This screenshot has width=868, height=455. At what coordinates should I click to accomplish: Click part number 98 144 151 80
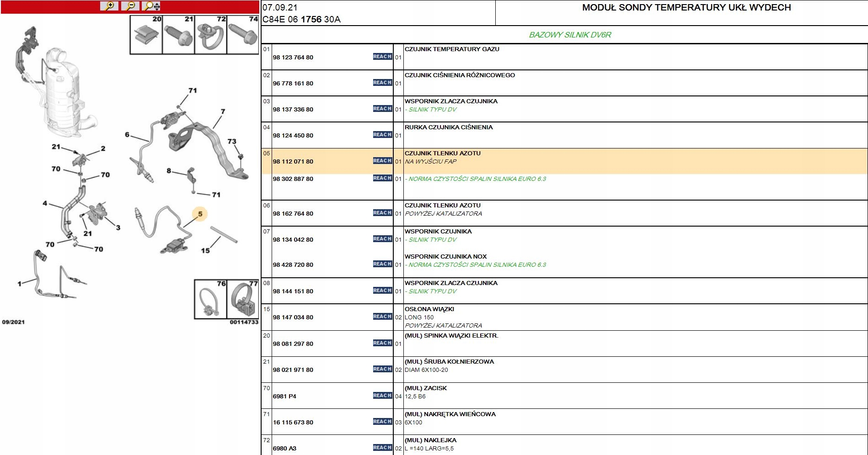point(293,291)
